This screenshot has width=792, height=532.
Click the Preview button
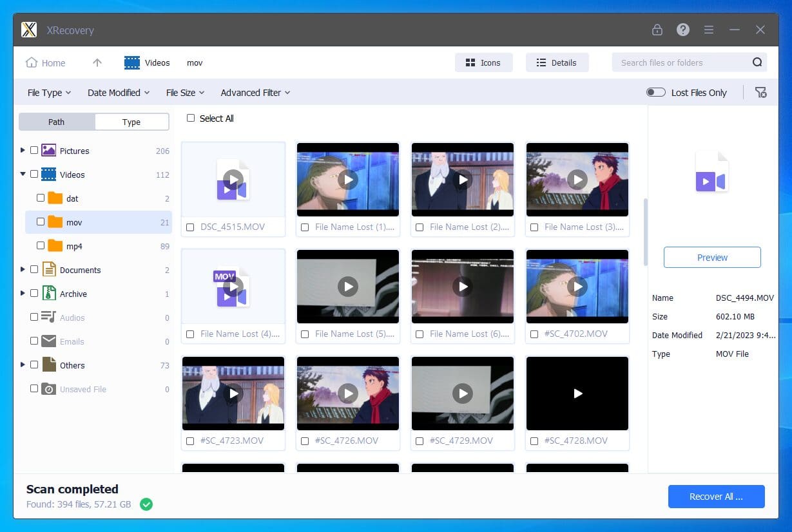[712, 258]
